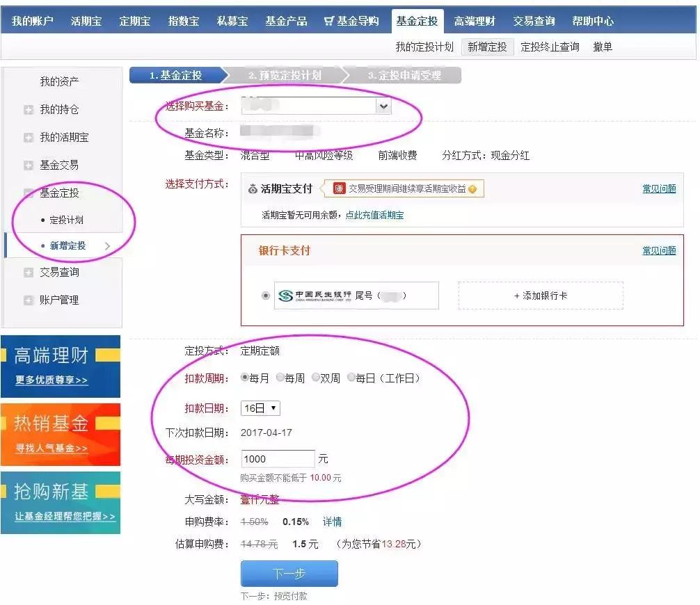Select the 民生银行 bank card radio button
Viewport: 700px width, 605px height.
(264, 295)
